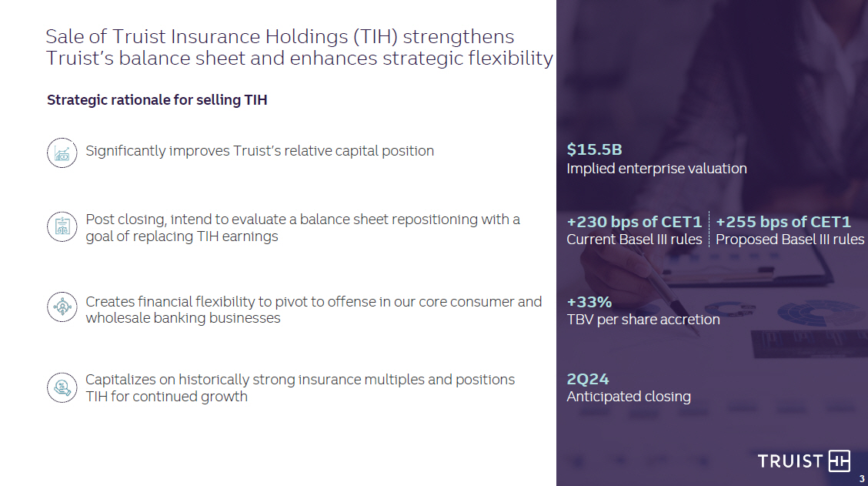The width and height of the screenshot is (868, 486).
Task: Click the 'Implied enterprise valuation' label
Action: pos(656,169)
